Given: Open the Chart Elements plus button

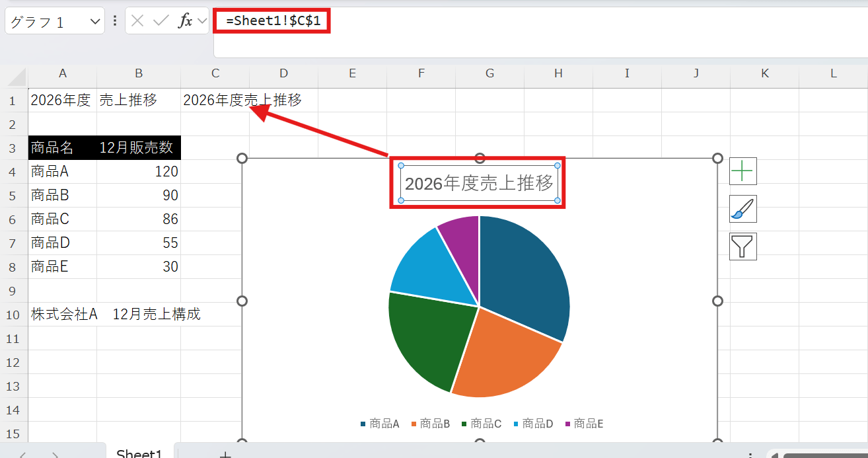Looking at the screenshot, I should coord(742,171).
